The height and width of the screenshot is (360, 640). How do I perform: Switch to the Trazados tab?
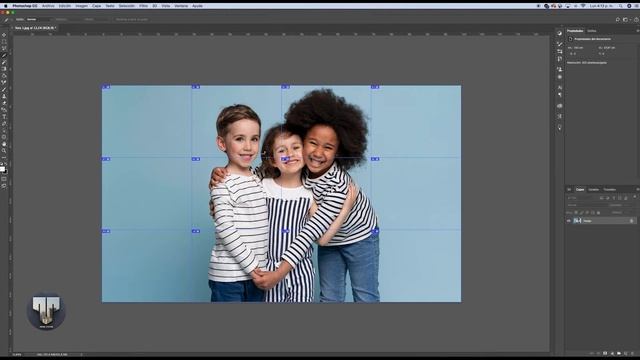pyautogui.click(x=609, y=190)
